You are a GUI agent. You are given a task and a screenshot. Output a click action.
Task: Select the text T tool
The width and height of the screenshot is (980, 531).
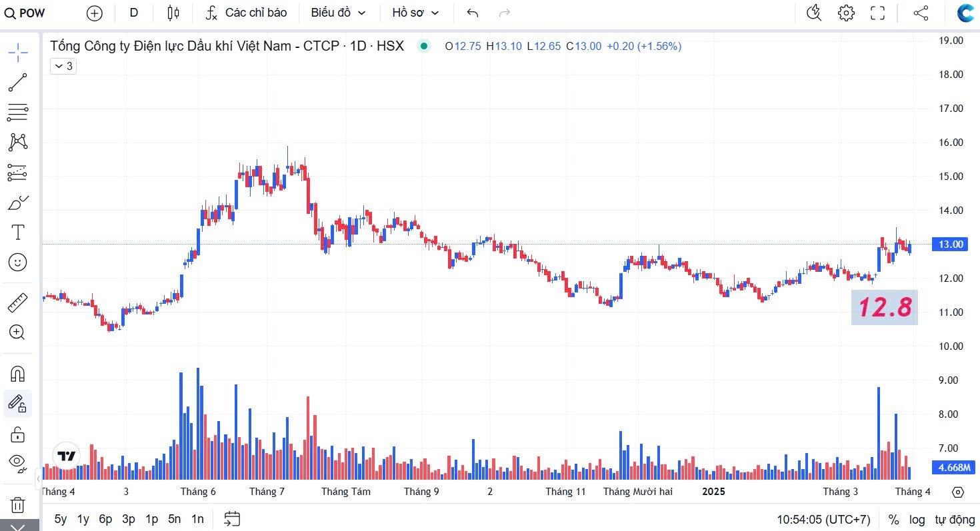coord(18,233)
